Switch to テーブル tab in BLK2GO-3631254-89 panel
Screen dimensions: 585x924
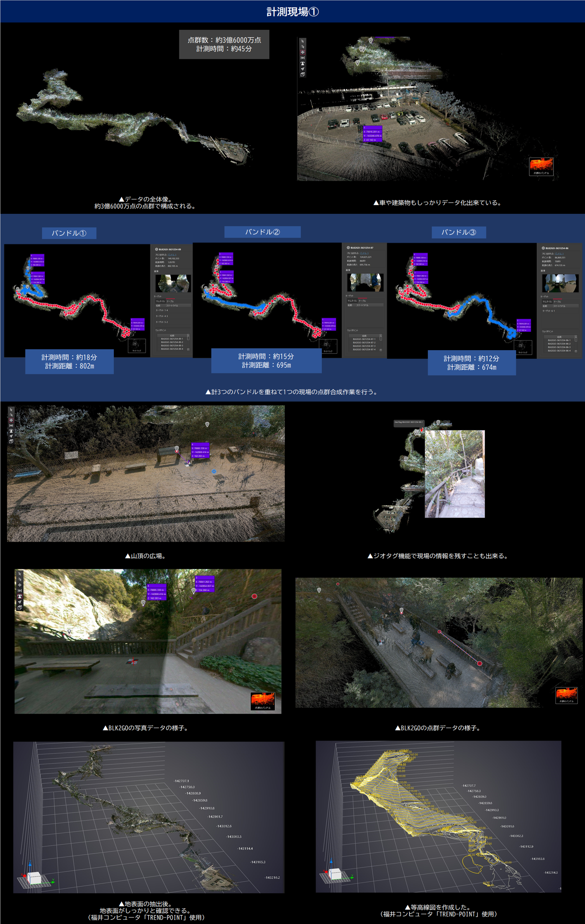tap(170, 301)
